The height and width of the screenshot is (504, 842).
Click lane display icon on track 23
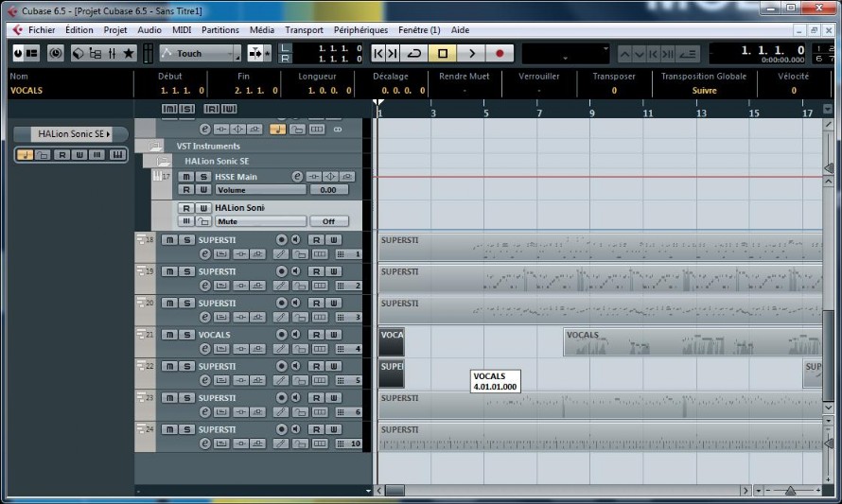coord(320,411)
